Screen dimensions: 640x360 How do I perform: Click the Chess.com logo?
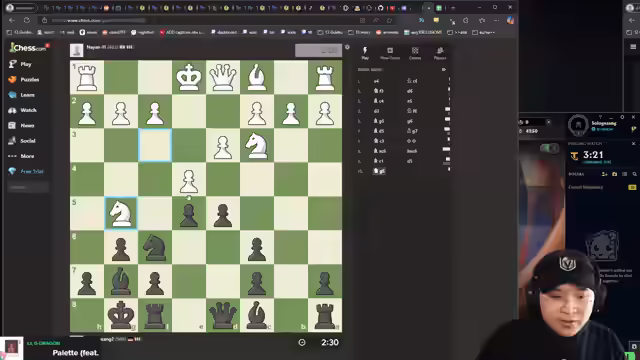point(28,48)
